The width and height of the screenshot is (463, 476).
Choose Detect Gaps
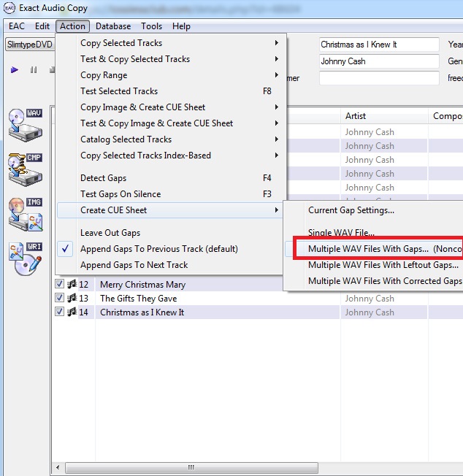coord(170,178)
